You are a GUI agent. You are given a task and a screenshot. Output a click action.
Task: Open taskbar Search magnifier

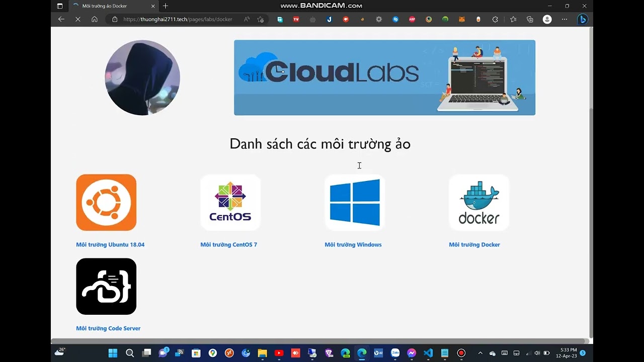[x=129, y=353]
